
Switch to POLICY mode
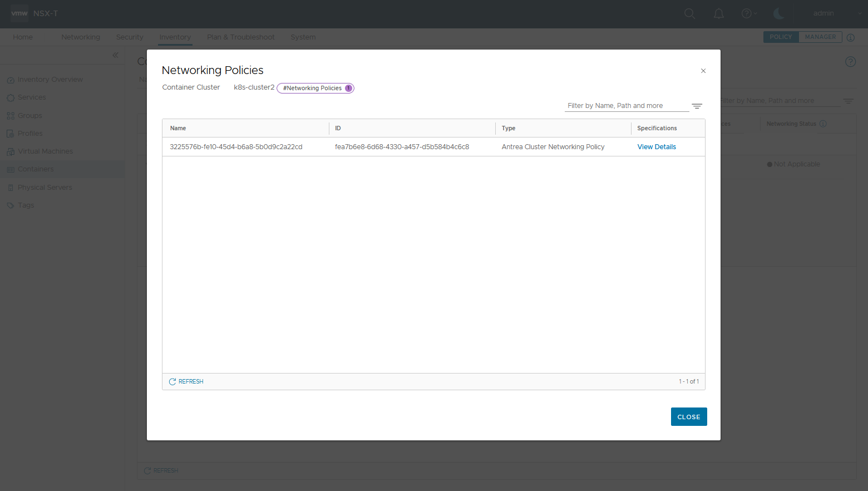781,37
